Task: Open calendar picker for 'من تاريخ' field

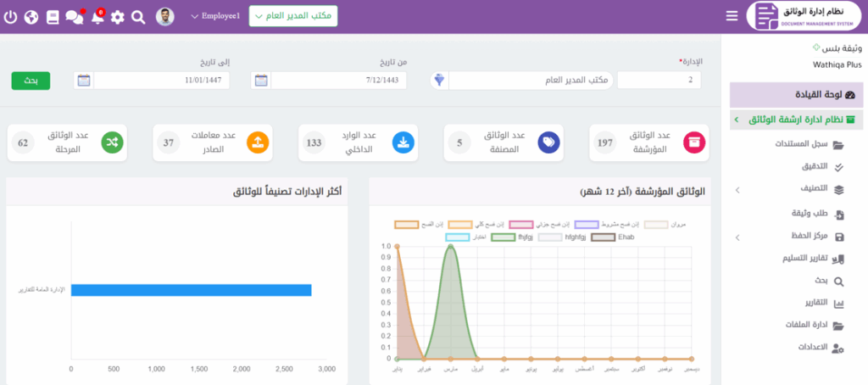Action: (x=261, y=81)
